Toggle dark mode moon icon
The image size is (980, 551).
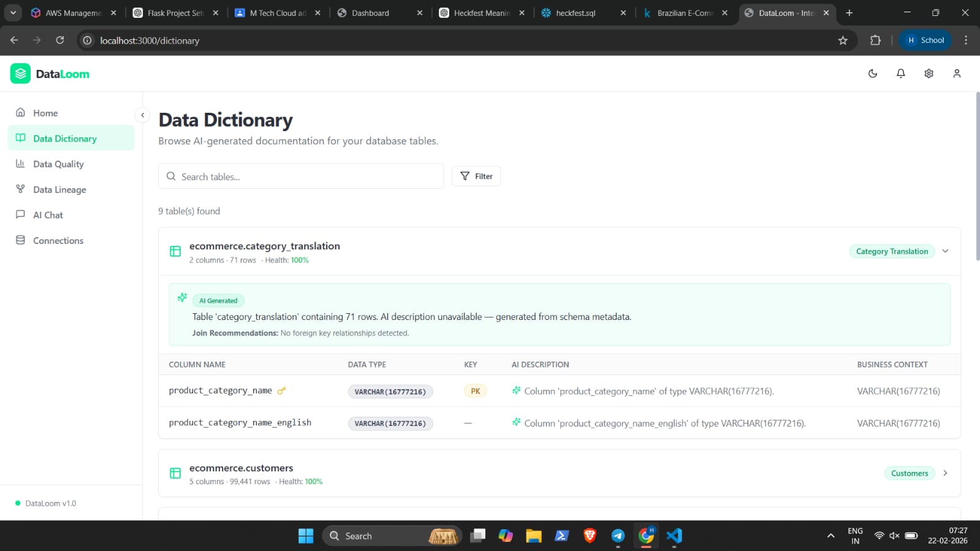point(873,74)
